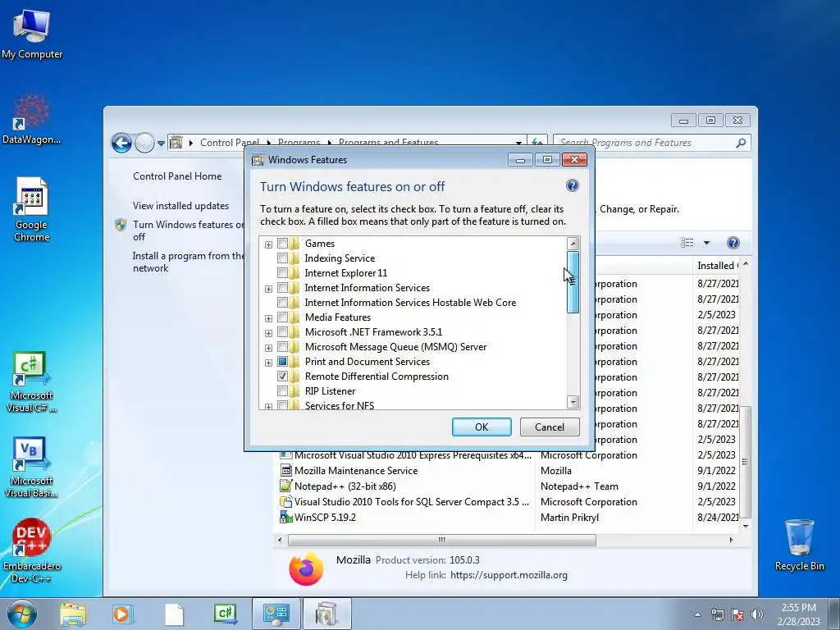Expand Microsoft .NET Framework 3.5.1 node

pyautogui.click(x=268, y=333)
